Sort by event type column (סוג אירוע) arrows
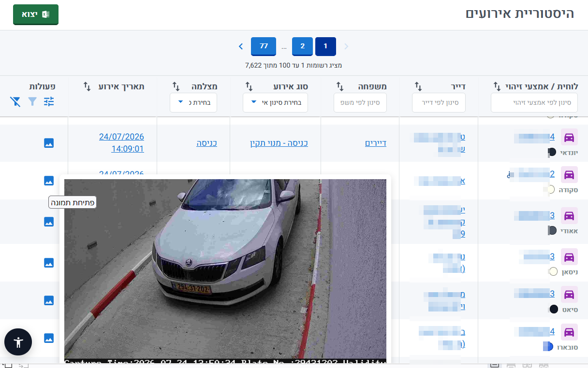588x368 pixels. point(249,86)
